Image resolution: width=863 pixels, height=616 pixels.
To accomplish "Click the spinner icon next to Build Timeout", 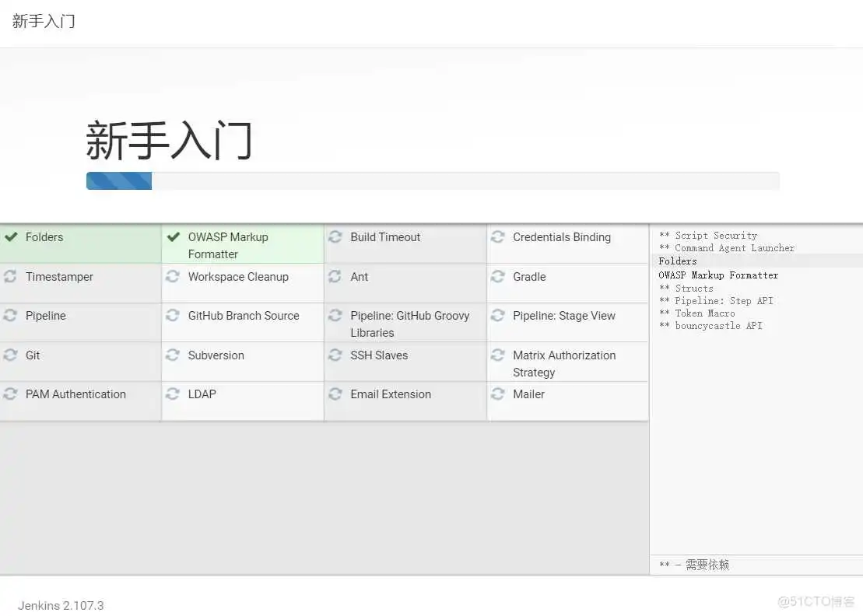I will point(336,237).
